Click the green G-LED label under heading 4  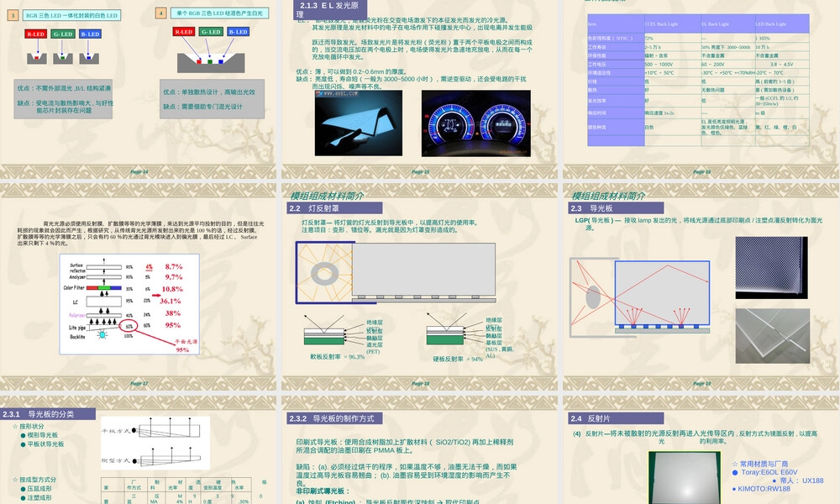tap(211, 32)
